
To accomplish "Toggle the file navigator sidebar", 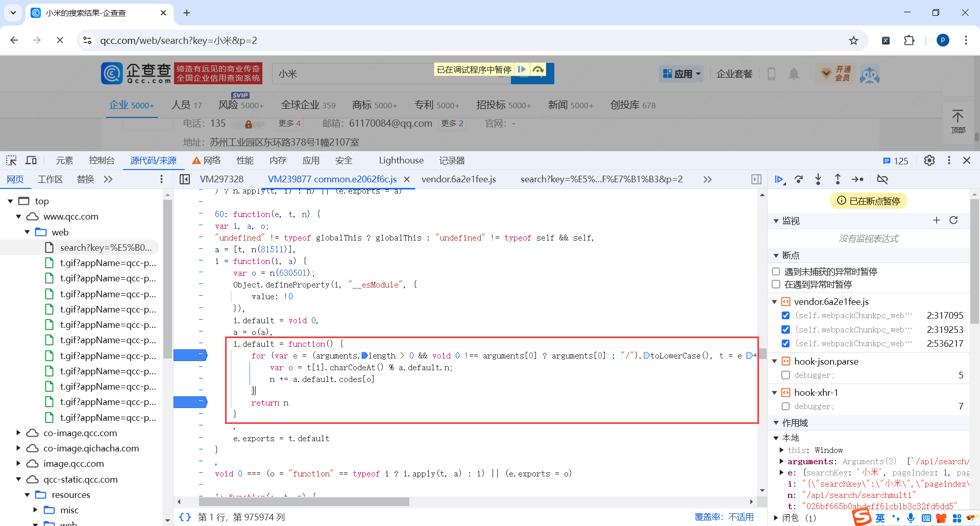I will pos(185,179).
